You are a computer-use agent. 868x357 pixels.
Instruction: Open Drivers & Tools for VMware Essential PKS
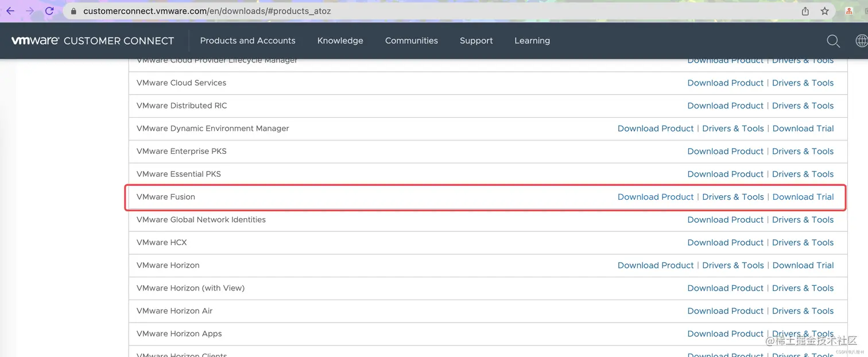[x=803, y=174]
